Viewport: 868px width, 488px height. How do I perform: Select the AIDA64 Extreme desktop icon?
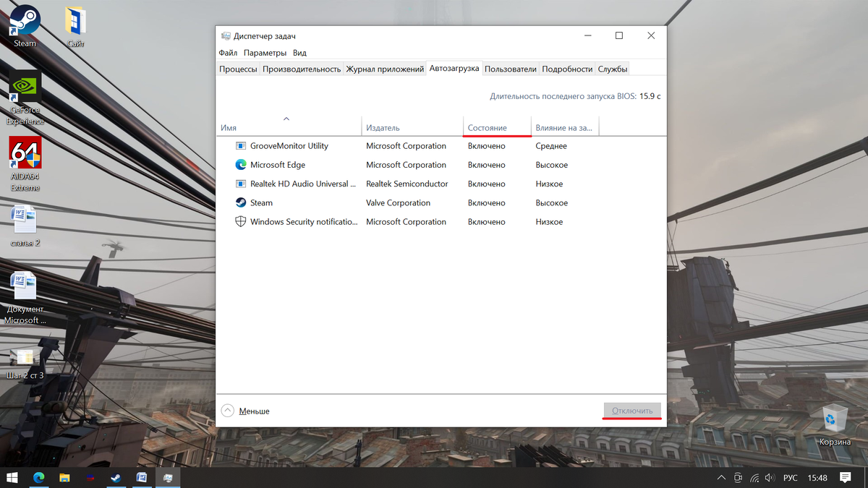(x=25, y=164)
